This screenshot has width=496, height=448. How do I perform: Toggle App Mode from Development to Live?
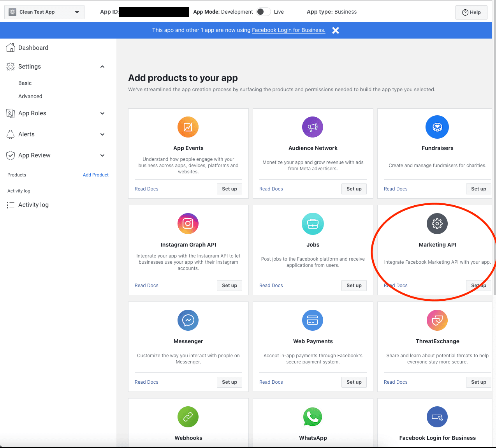tap(264, 12)
